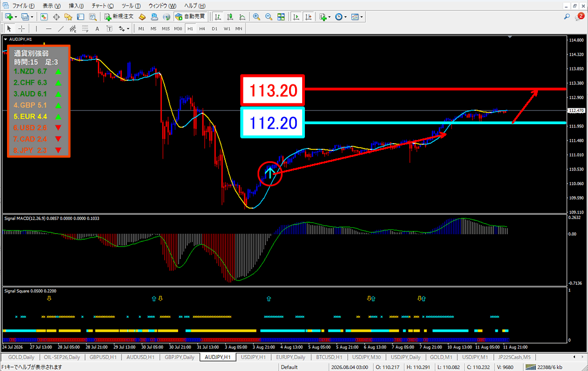The image size is (588, 371).
Task: Select the equidistant channel tool
Action: click(73, 28)
